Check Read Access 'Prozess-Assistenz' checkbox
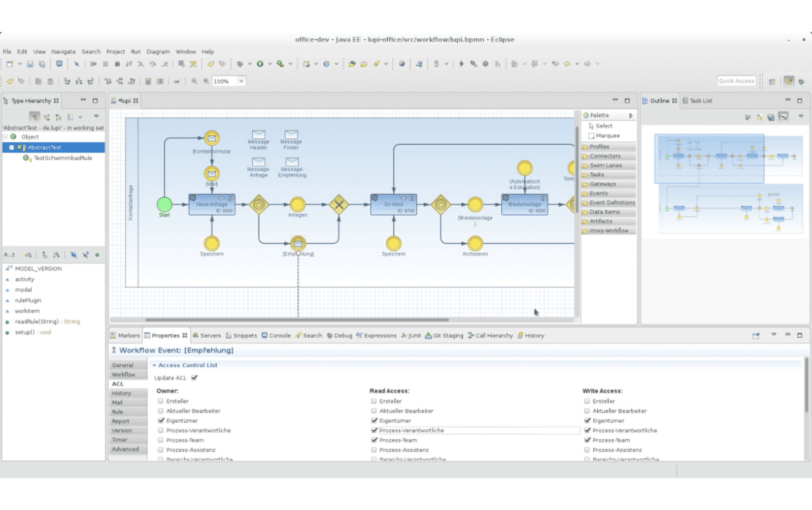 click(374, 450)
